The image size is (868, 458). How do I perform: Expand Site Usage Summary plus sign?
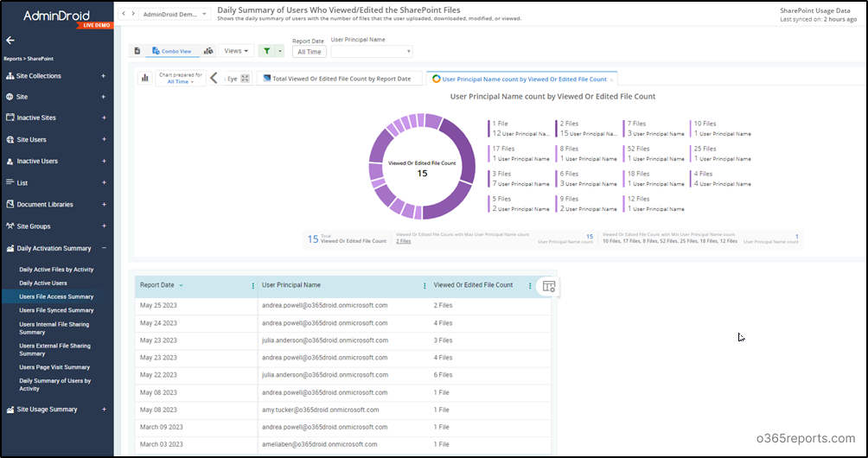(104, 410)
